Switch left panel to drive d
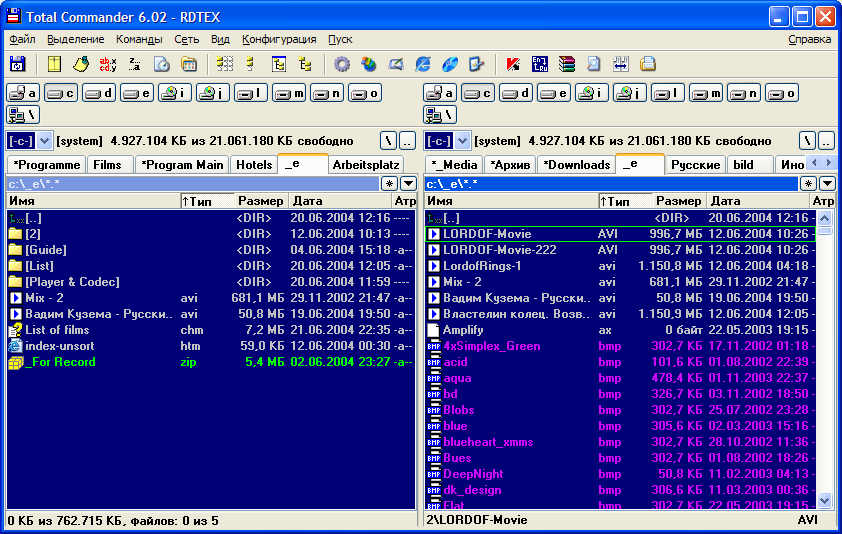The image size is (842, 534). [99, 93]
